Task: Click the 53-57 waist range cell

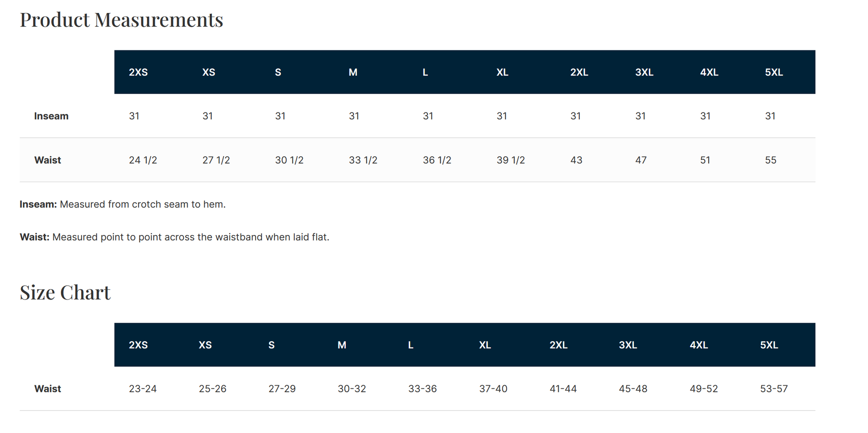Action: point(774,389)
